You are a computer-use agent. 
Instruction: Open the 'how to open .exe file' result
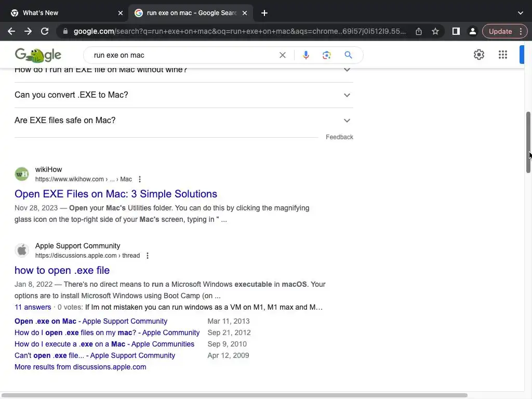tap(62, 270)
